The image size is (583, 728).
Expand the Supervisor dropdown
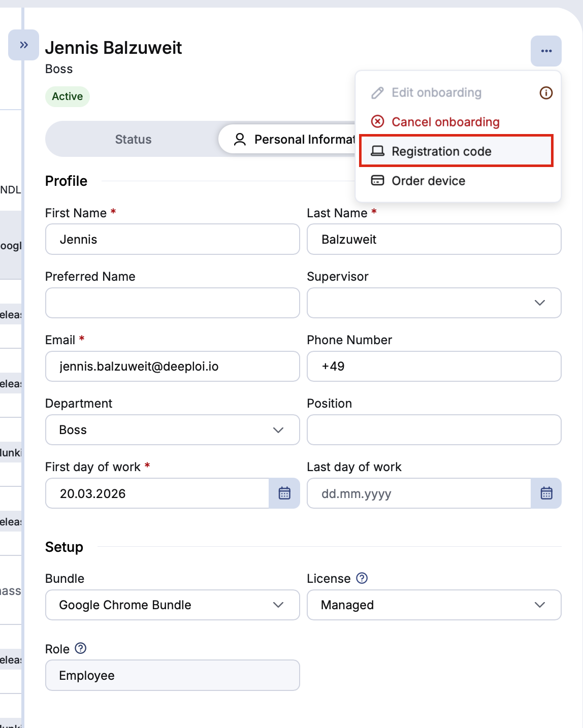click(x=434, y=303)
